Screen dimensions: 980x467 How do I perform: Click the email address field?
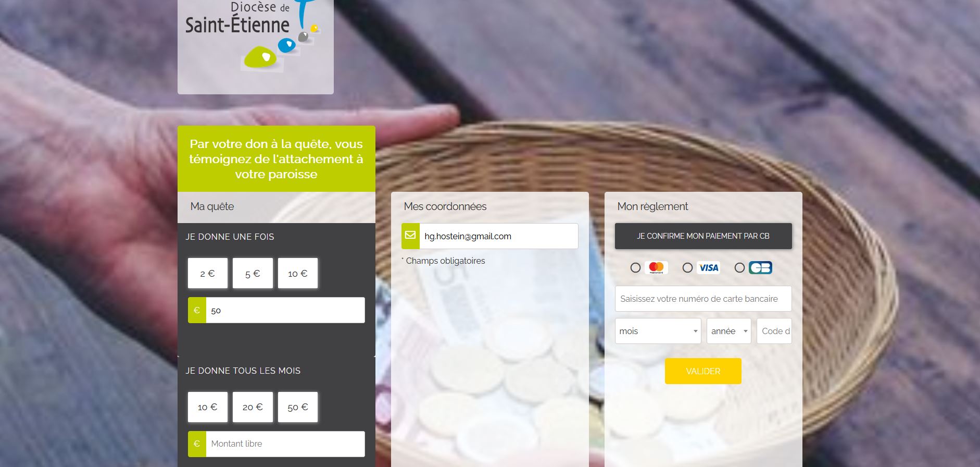click(499, 236)
